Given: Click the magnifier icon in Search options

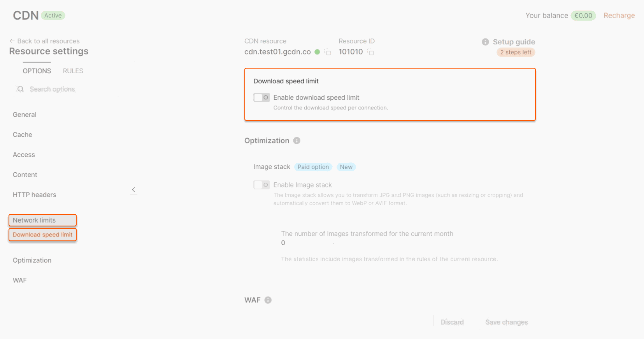Looking at the screenshot, I should click(21, 89).
